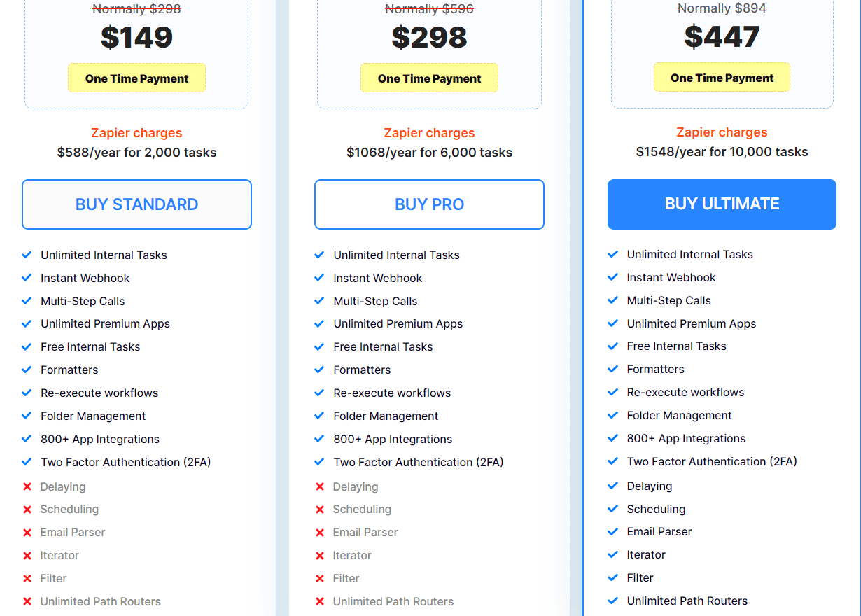
Task: Click the red X next to Scheduling under Pro
Action: click(x=320, y=510)
